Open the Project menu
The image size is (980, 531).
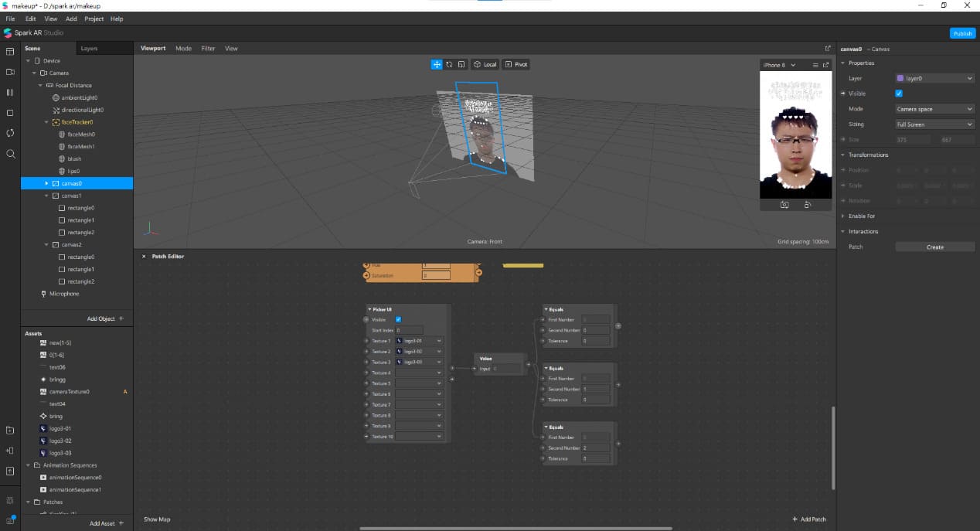point(94,19)
